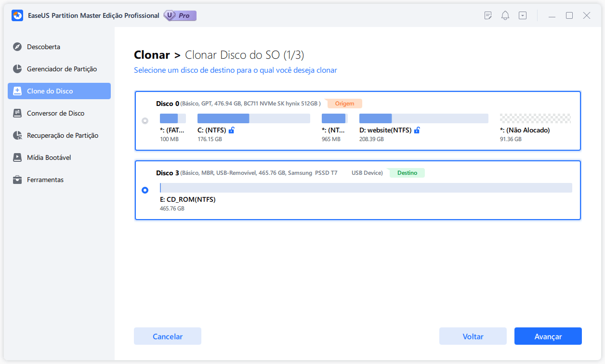Click the Pro edition badge
Image resolution: width=605 pixels, height=364 pixels.
pyautogui.click(x=180, y=15)
